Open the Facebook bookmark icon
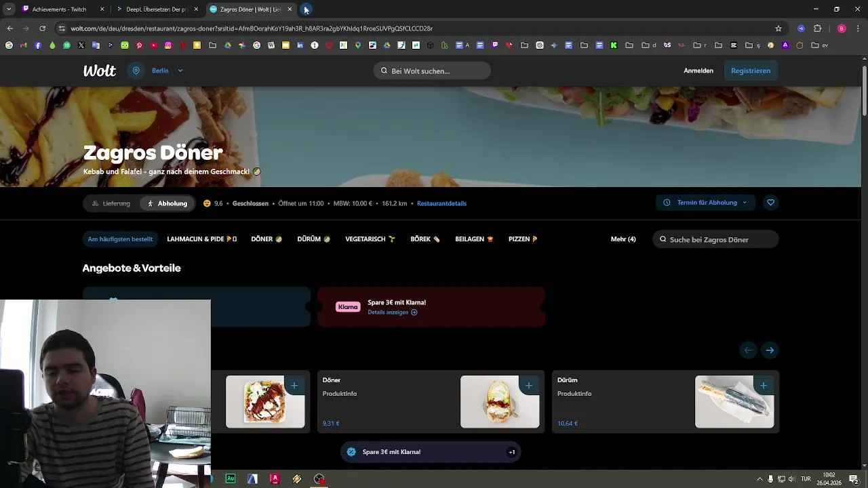The height and width of the screenshot is (488, 868). click(x=38, y=45)
